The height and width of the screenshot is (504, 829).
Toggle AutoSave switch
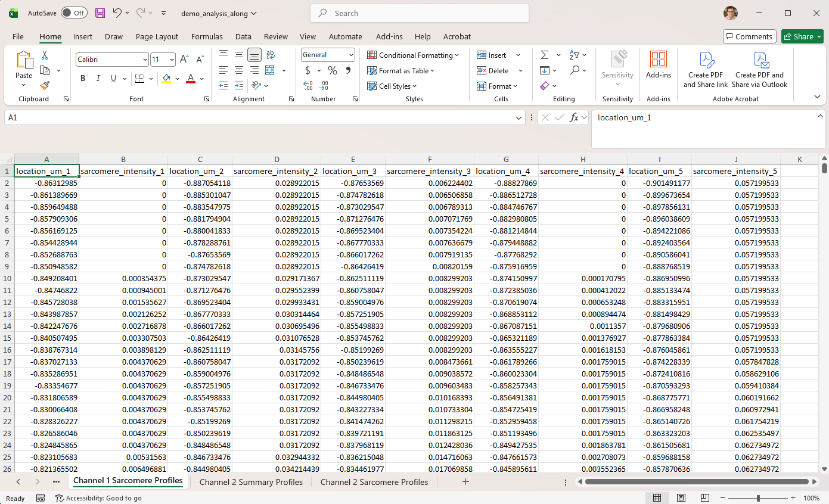pos(74,13)
